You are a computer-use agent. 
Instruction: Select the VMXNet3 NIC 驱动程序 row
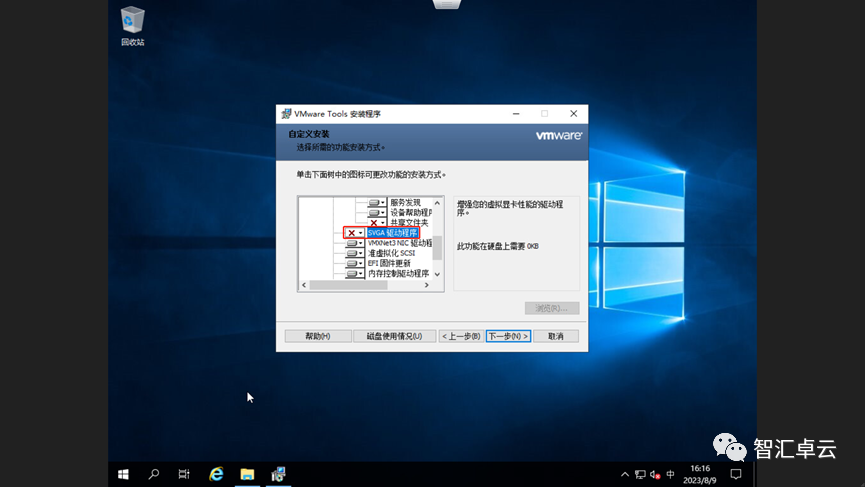pyautogui.click(x=400, y=243)
